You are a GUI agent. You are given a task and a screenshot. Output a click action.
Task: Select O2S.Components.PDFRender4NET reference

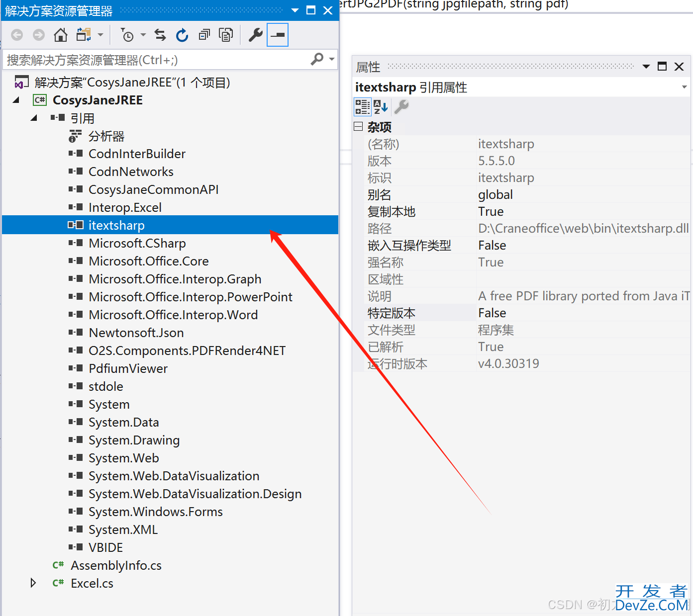(x=187, y=351)
